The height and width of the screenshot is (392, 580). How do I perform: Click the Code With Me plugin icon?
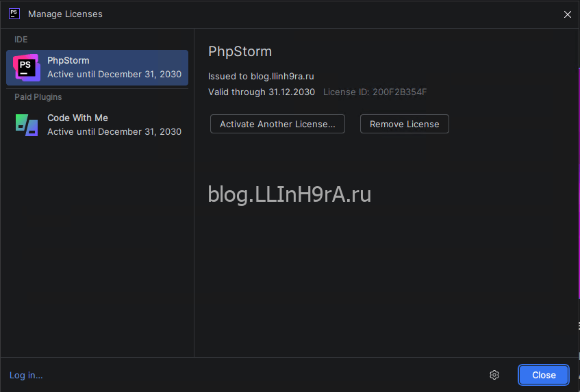click(x=26, y=125)
